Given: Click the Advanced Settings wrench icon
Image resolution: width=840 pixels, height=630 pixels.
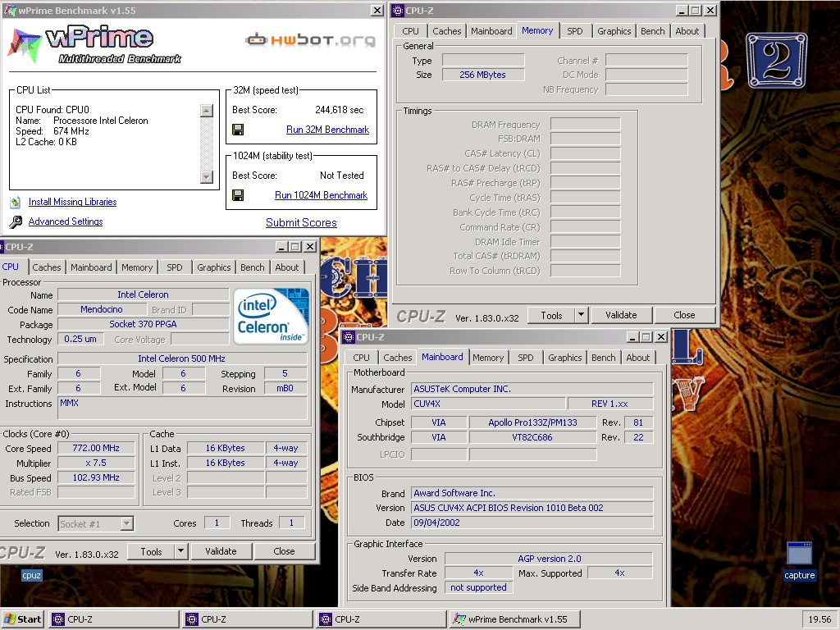Looking at the screenshot, I should 16,221.
